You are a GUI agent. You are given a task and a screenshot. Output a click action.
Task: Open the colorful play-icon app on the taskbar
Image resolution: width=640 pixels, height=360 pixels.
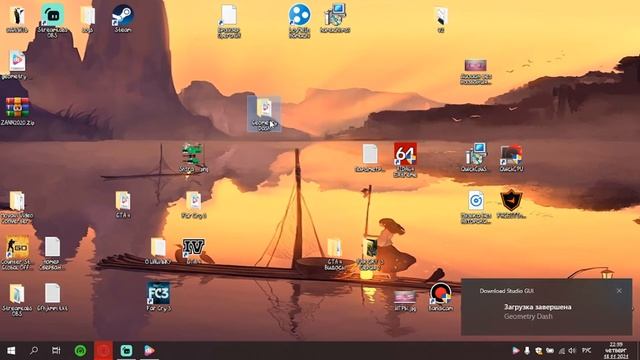click(x=149, y=351)
